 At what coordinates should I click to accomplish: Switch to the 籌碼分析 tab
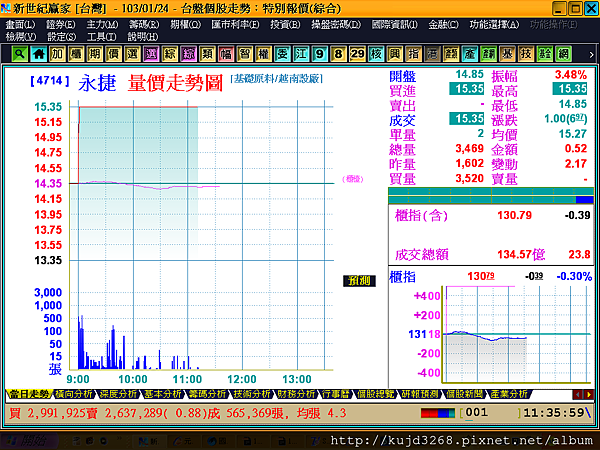click(x=208, y=394)
